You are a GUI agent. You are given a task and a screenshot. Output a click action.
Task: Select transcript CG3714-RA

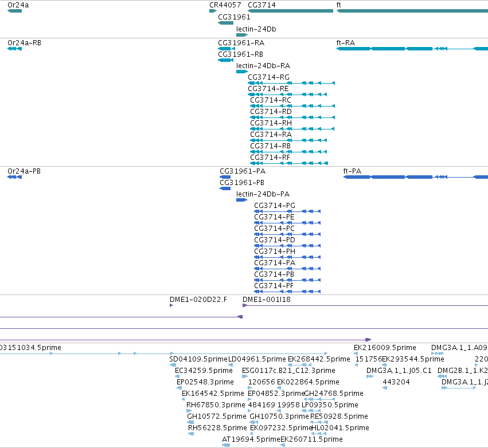[x=288, y=140]
